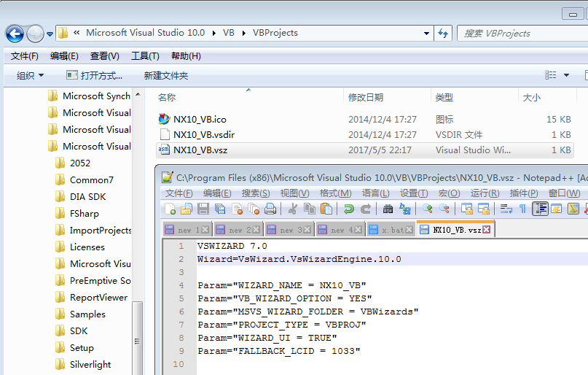588x375 pixels.
Task: Click the User-defined language icon
Action: click(x=557, y=209)
